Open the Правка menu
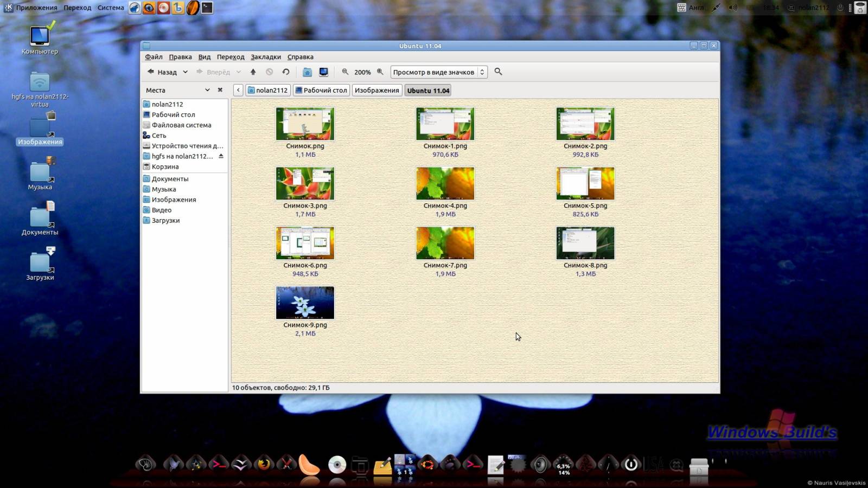This screenshot has width=868, height=488. point(180,57)
